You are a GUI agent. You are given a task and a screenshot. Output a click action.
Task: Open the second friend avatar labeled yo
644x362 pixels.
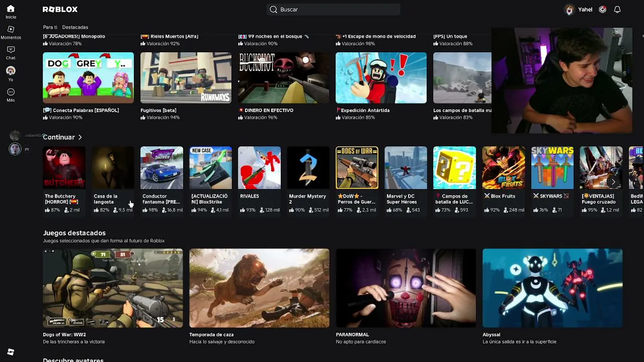tap(15, 149)
